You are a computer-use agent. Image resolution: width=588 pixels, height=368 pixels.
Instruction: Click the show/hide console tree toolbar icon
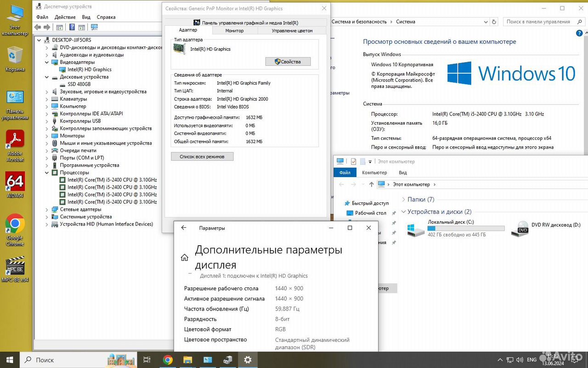point(60,27)
